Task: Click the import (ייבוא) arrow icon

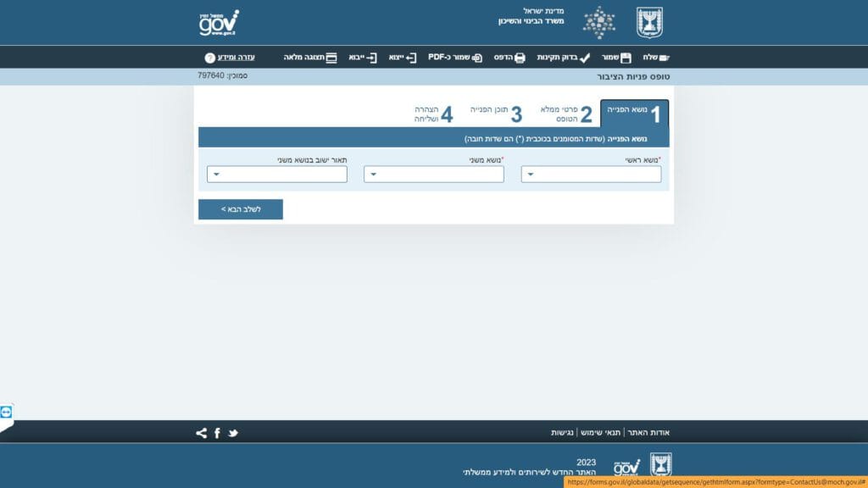Action: click(371, 58)
